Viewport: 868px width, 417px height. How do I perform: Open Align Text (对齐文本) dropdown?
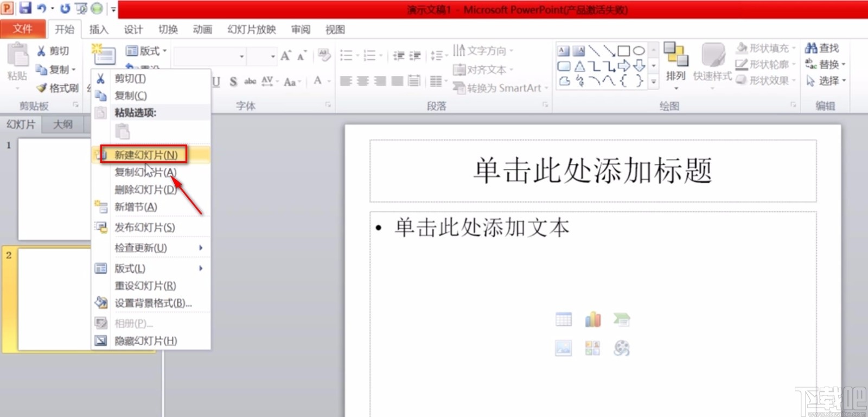point(483,69)
